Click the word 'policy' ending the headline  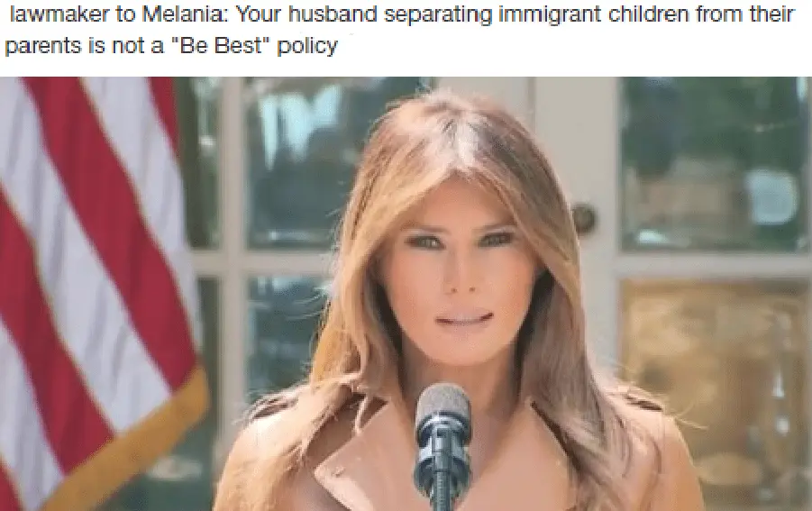(307, 47)
